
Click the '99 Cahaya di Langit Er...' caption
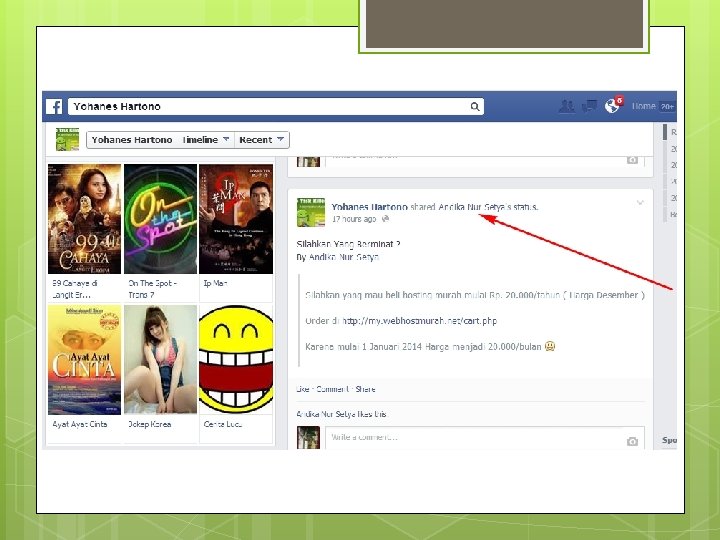(x=75, y=289)
